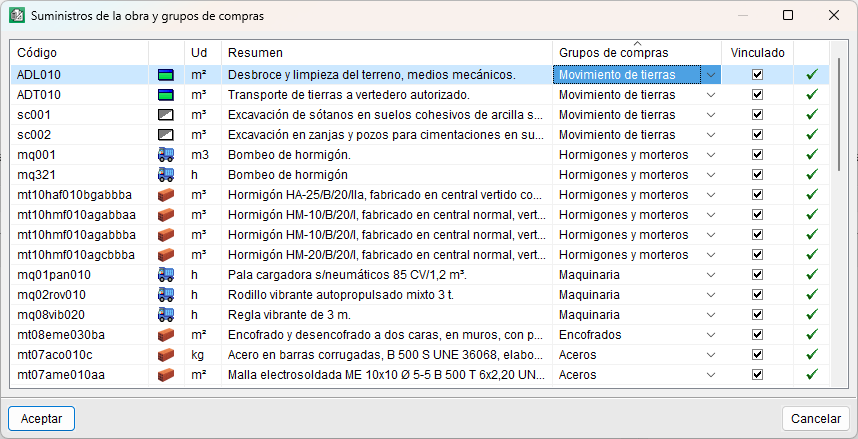Sort by the Resumen column header

pyautogui.click(x=387, y=53)
